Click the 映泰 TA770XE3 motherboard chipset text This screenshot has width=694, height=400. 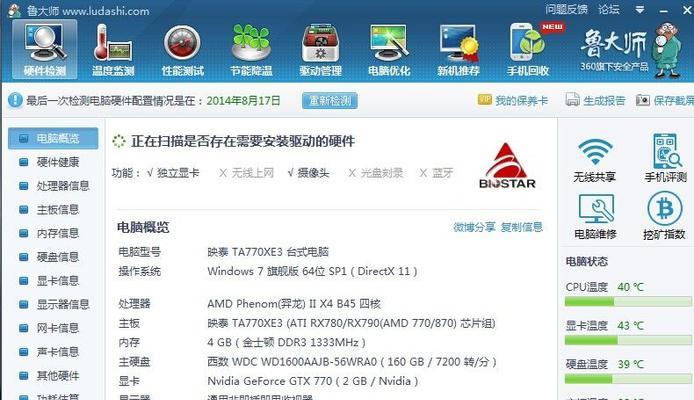(x=351, y=323)
